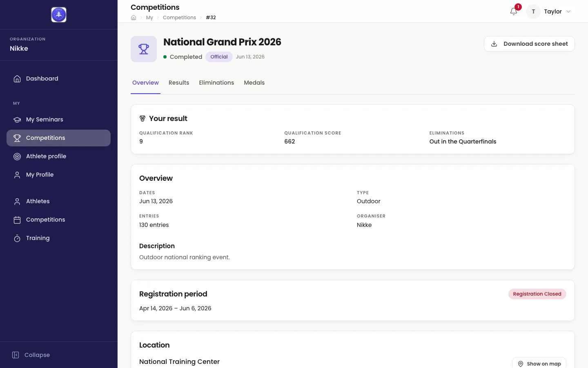Open My Seminars in sidebar
The image size is (588, 368).
[x=59, y=119]
